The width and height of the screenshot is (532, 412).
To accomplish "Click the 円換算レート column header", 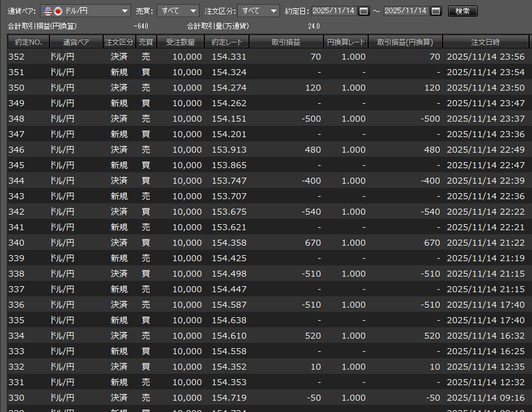I will [x=346, y=42].
